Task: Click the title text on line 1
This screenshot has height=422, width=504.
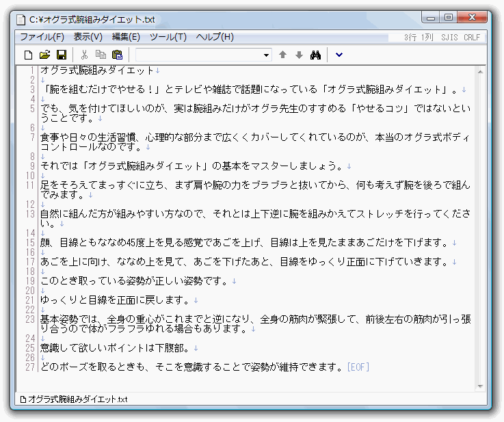Action: 96,70
